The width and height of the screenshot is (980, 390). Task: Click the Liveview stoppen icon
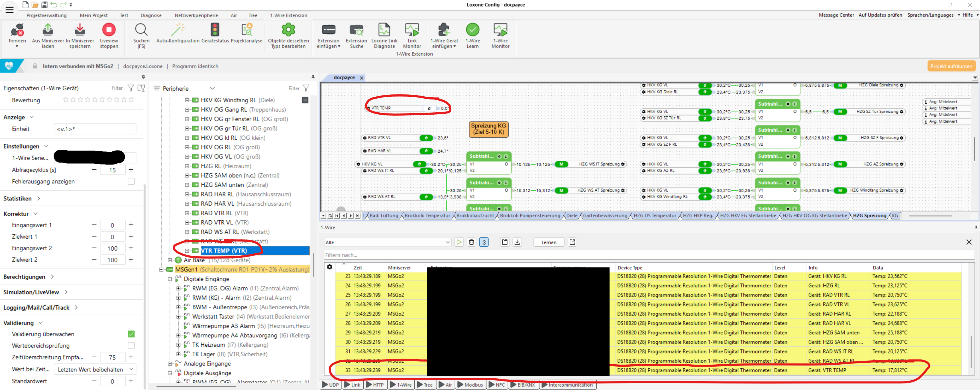tap(109, 30)
